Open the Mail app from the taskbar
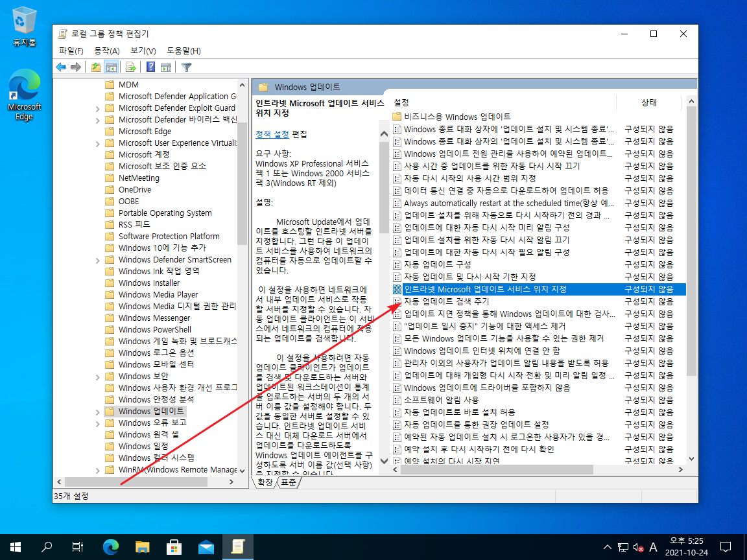 (206, 547)
